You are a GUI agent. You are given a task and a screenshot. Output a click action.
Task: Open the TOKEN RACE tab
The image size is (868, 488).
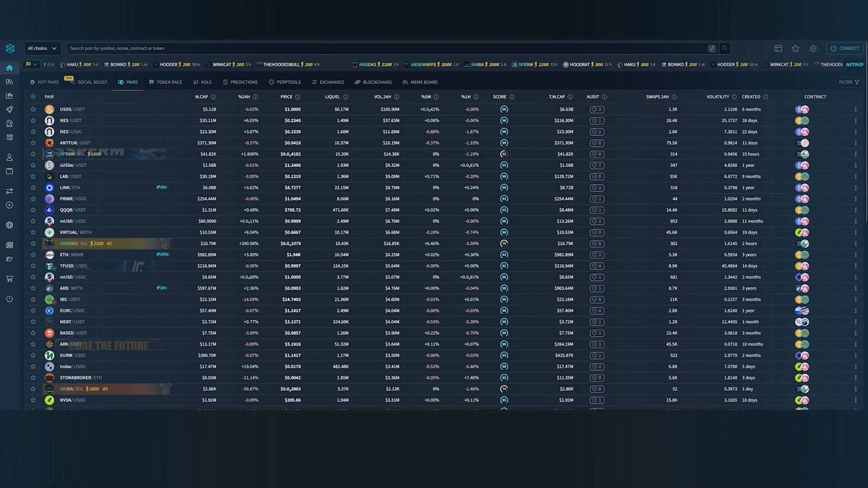[x=166, y=82]
